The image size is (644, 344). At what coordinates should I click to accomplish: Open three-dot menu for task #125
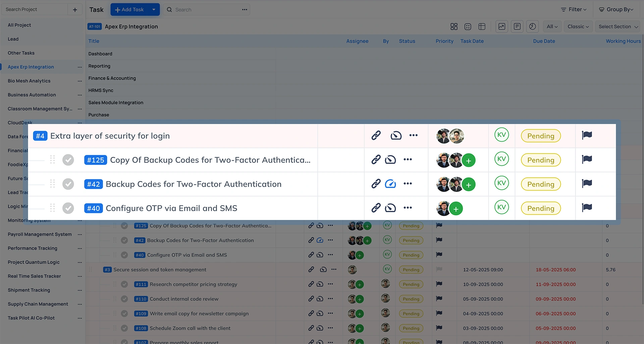tap(408, 160)
